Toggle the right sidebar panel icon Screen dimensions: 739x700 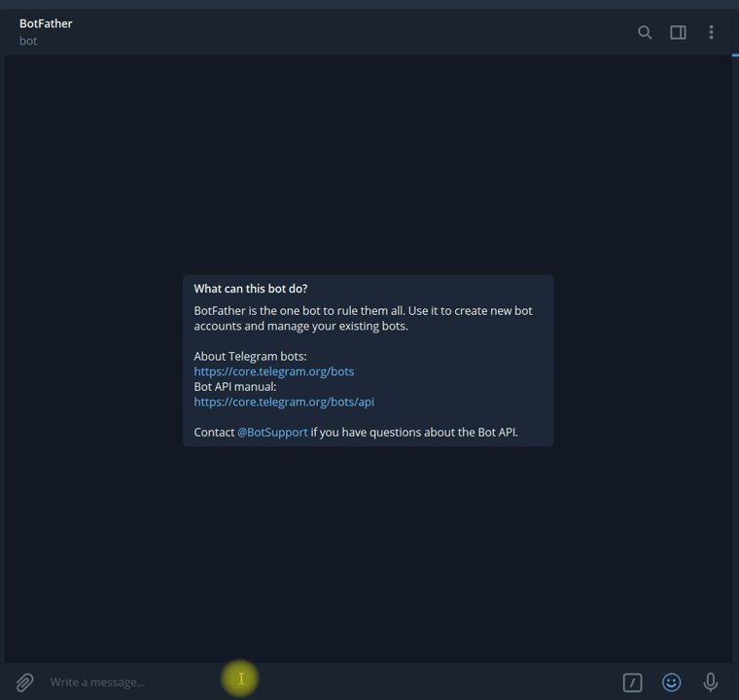[678, 32]
